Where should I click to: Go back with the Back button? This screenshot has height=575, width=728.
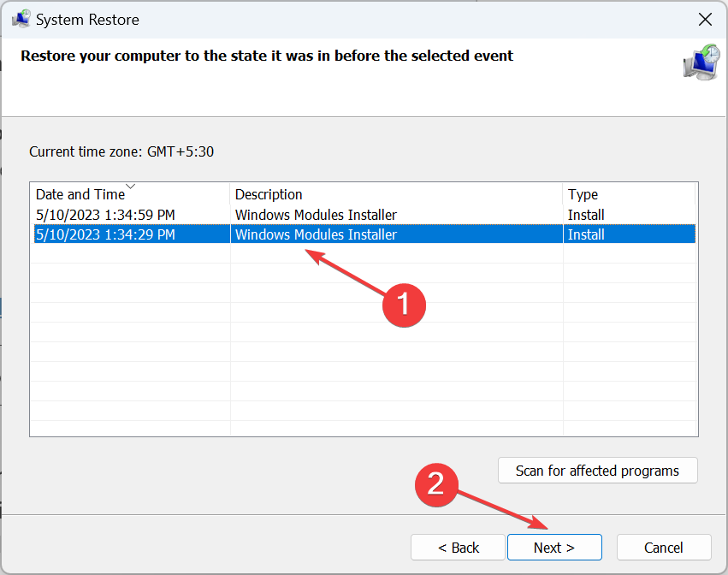(458, 548)
